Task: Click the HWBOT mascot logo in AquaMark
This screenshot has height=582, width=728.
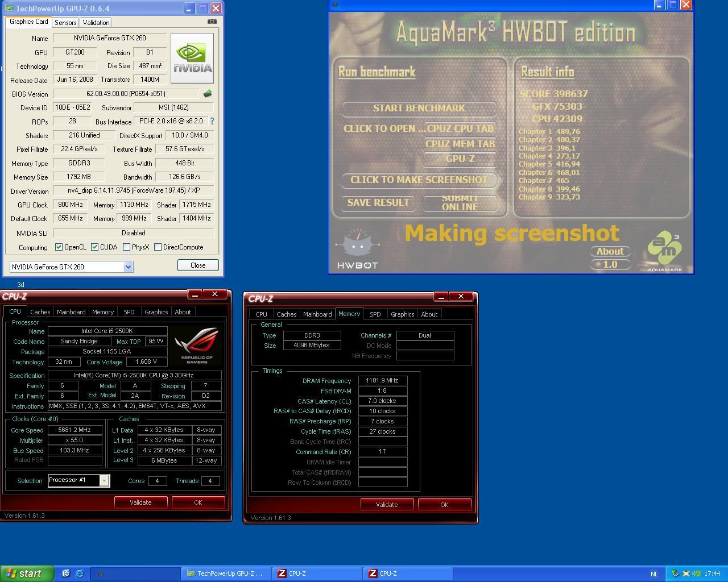Action: pyautogui.click(x=357, y=248)
